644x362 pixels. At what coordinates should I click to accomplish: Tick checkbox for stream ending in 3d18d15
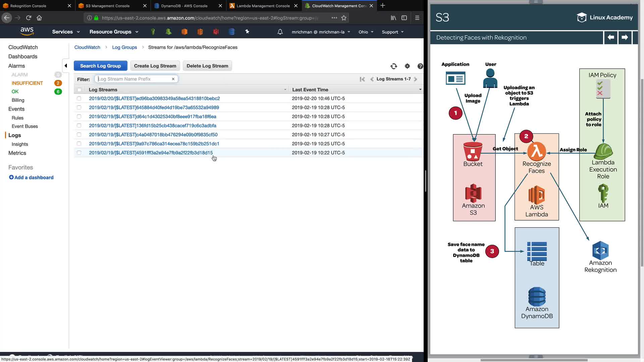tap(79, 153)
